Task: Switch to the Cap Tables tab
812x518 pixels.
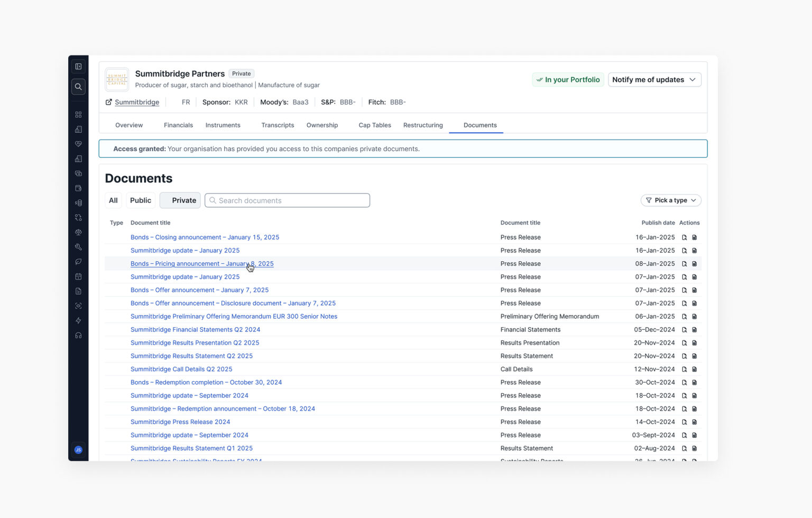Action: pos(375,125)
